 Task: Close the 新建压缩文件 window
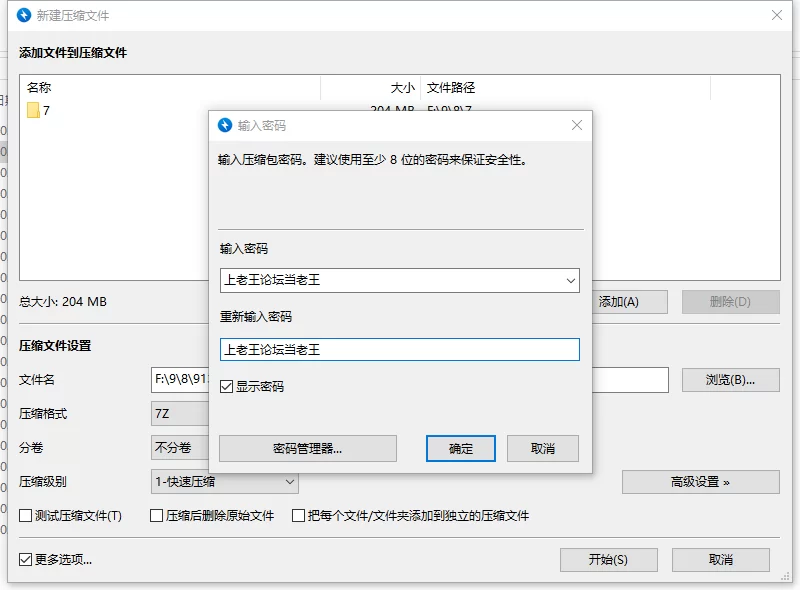tap(777, 15)
